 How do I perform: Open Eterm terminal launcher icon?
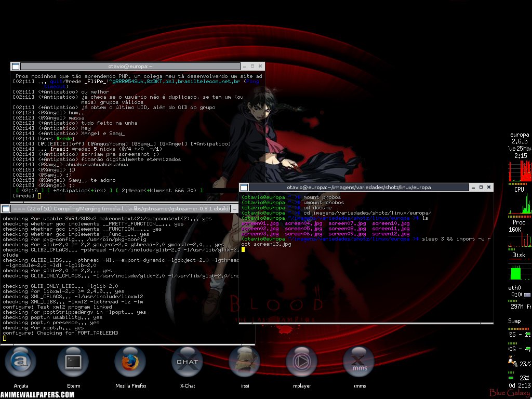coord(73,362)
